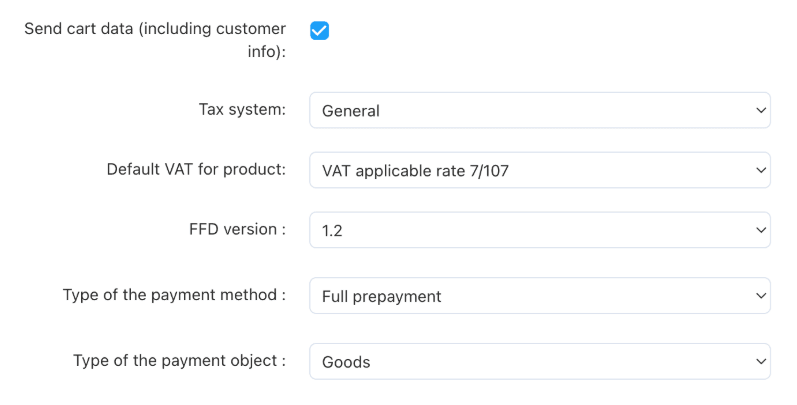Click the 'Type of the payment method :' label
This screenshot has height=405, width=797.
(174, 295)
